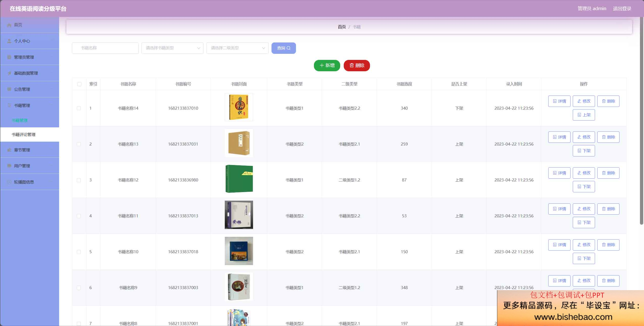Screen dimensions: 644x326
Task: Click 首页 in the breadcrumb
Action: tap(342, 27)
